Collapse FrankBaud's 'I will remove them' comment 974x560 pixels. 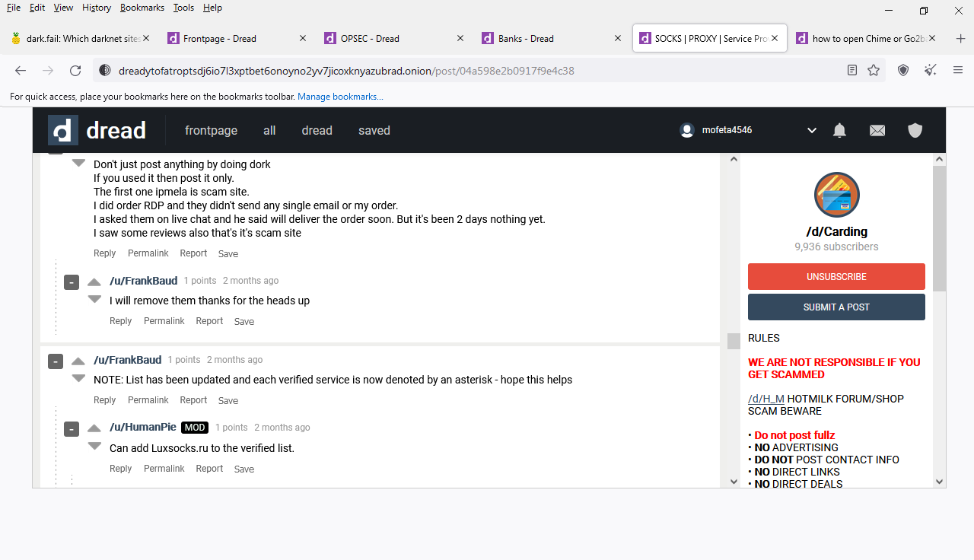tap(72, 282)
